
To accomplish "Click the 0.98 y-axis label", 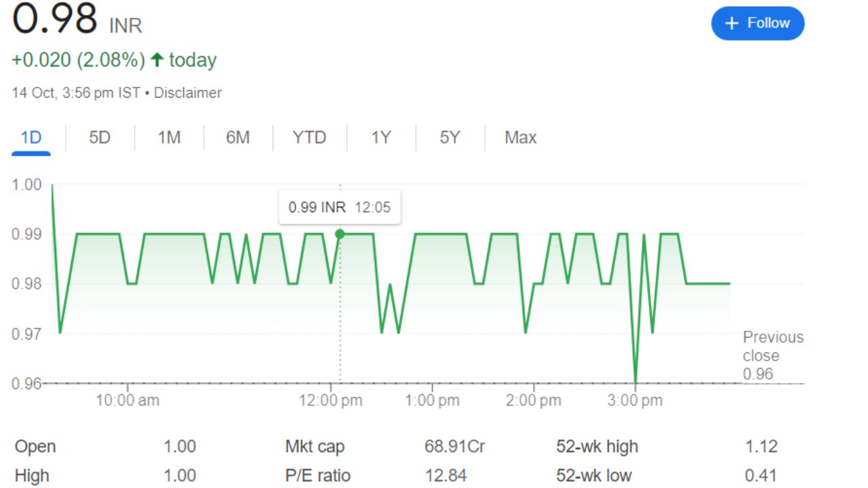I will (27, 284).
